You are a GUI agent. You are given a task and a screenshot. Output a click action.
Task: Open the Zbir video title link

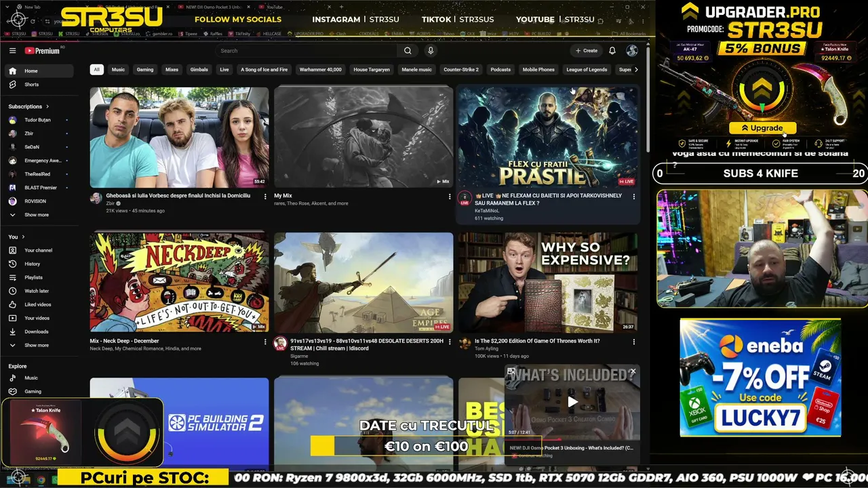178,196
